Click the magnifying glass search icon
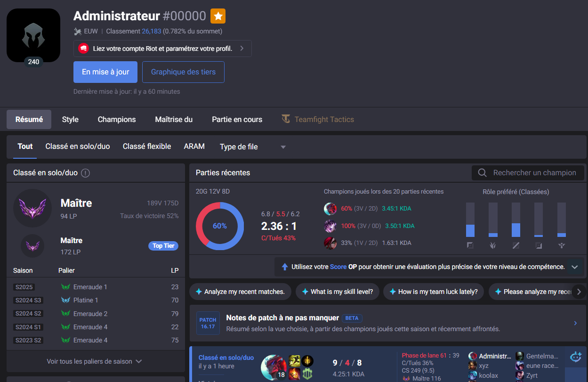The height and width of the screenshot is (382, 588). (x=482, y=173)
